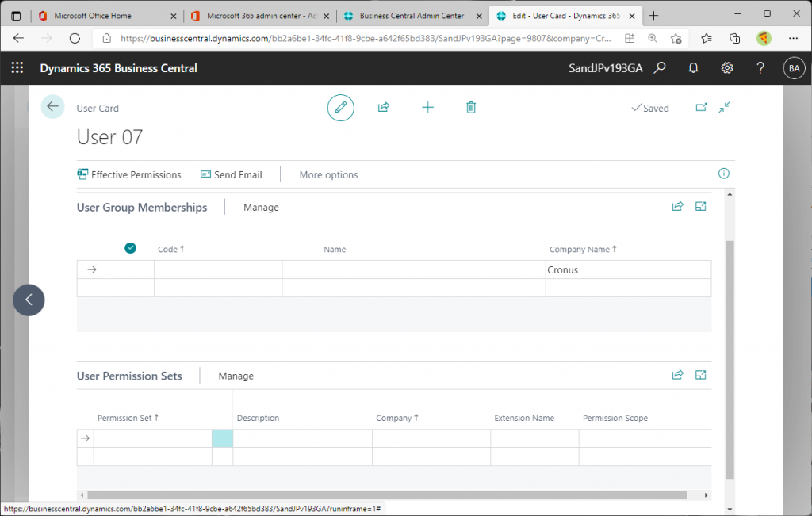
Task: Collapse the User Permission Sets section heading
Action: (x=129, y=376)
